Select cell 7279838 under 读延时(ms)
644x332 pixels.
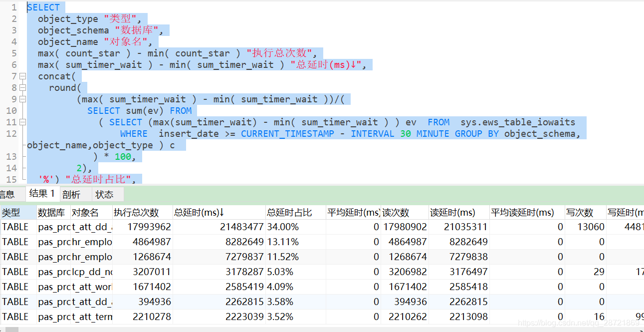[458, 257]
